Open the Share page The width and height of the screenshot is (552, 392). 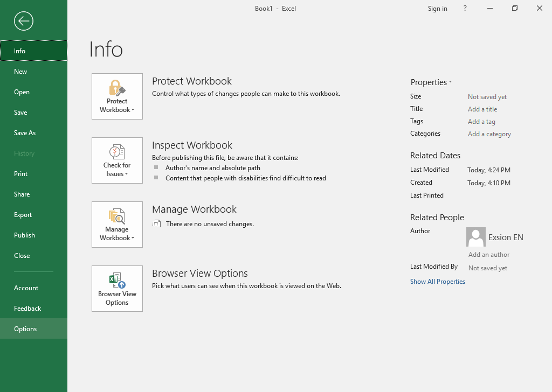33,194
